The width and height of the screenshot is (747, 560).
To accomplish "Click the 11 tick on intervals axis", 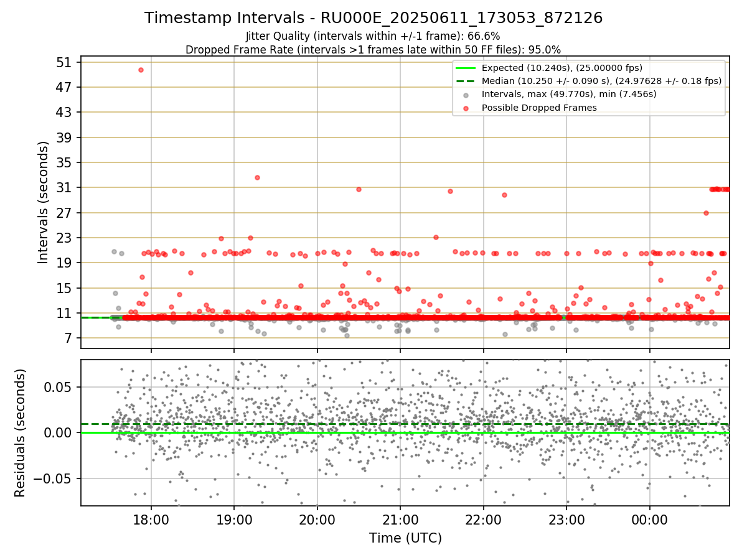I will pyautogui.click(x=65, y=313).
